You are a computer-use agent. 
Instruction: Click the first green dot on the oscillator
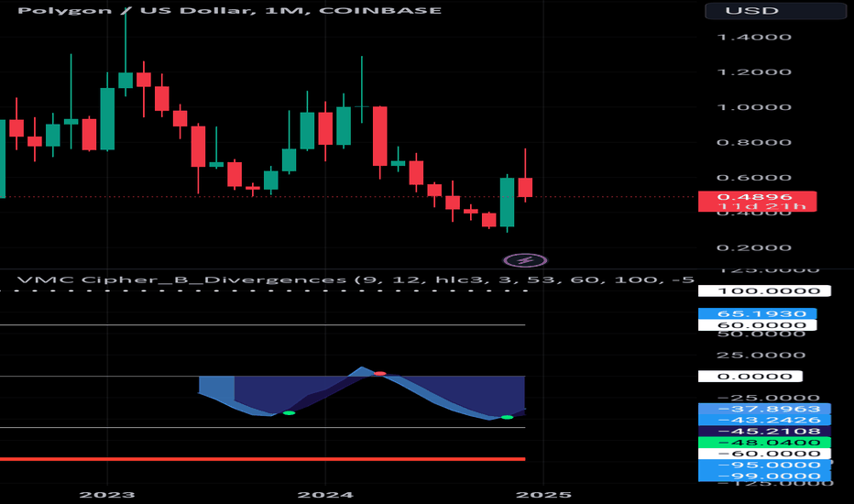[289, 413]
